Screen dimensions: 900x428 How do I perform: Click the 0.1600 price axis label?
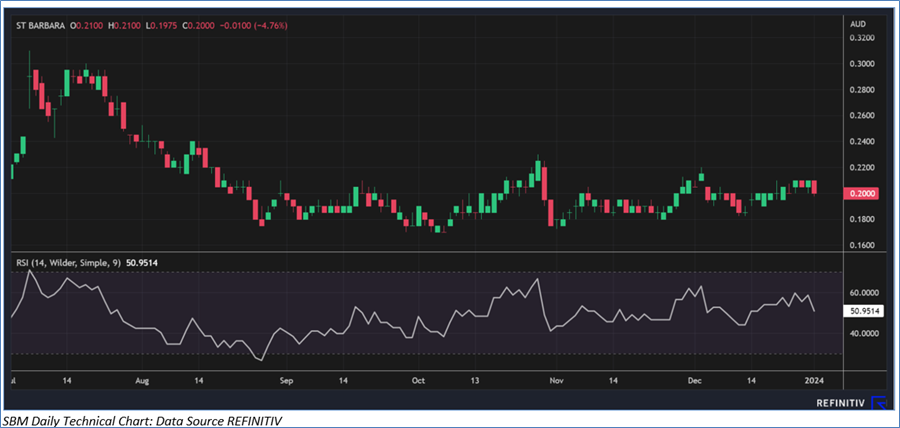pyautogui.click(x=861, y=245)
